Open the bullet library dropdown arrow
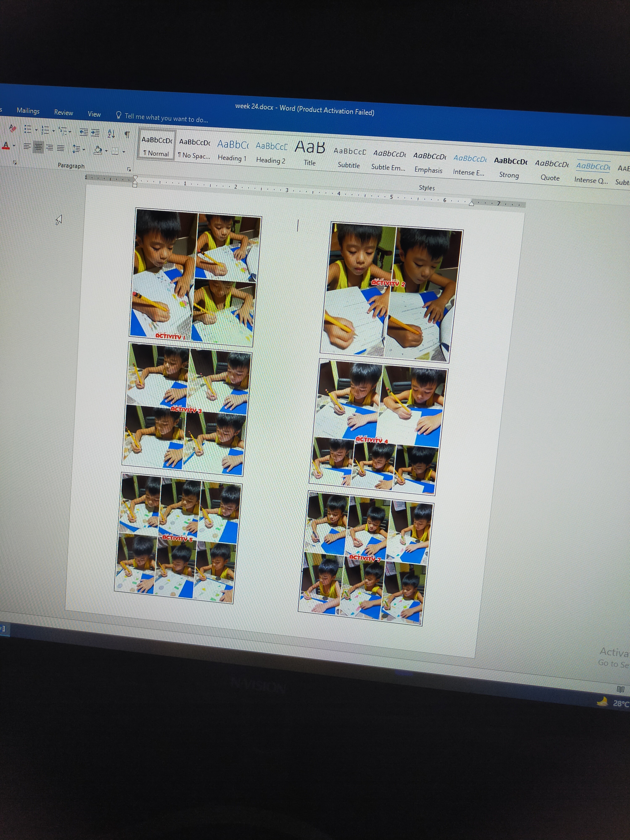The image size is (630, 840). pyautogui.click(x=36, y=130)
